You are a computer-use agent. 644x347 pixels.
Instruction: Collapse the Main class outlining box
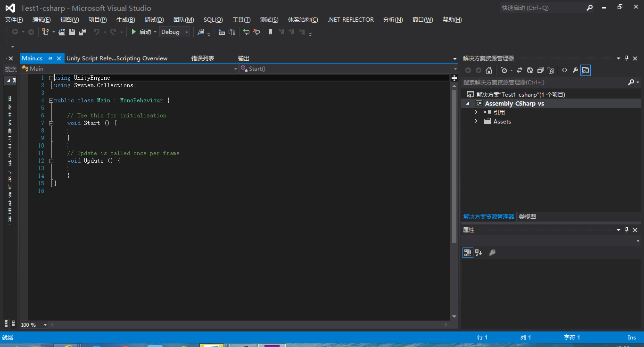coord(51,100)
